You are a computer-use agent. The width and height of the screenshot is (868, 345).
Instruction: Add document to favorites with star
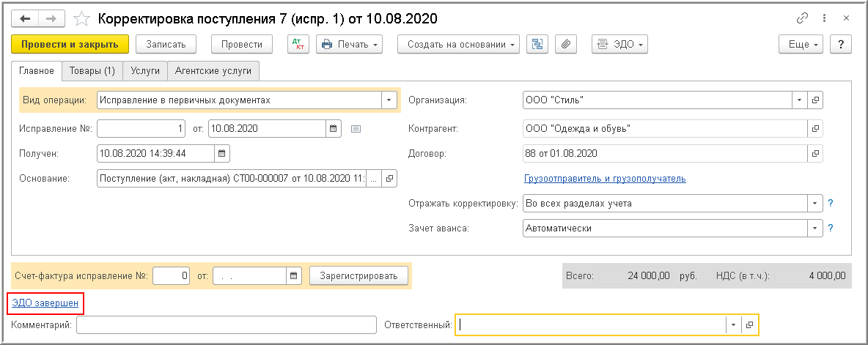click(83, 18)
